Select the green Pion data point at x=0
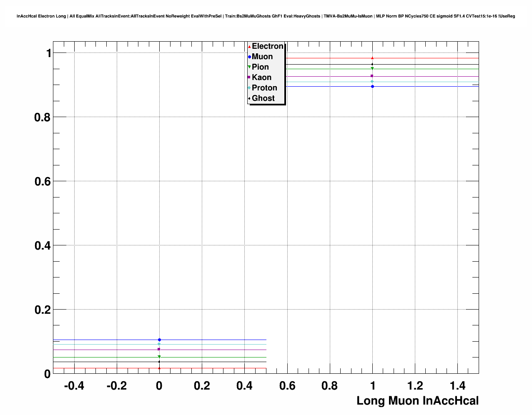This screenshot has width=532, height=415. [x=159, y=357]
